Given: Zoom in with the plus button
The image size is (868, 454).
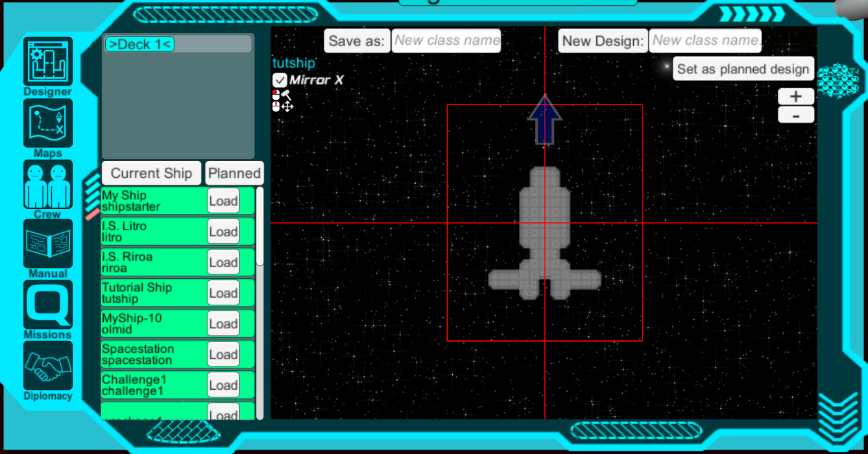Looking at the screenshot, I should (x=796, y=97).
